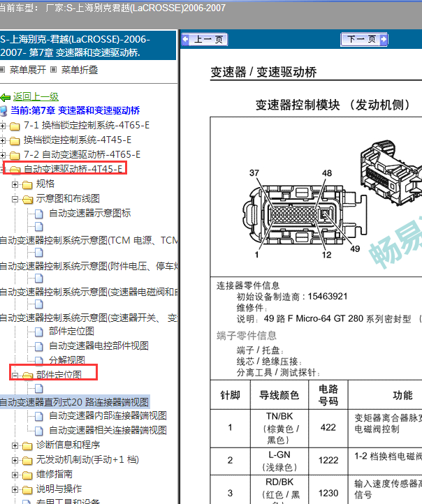Select circuit number 422 cell
Viewport: 422px width, 504px height.
[x=328, y=428]
